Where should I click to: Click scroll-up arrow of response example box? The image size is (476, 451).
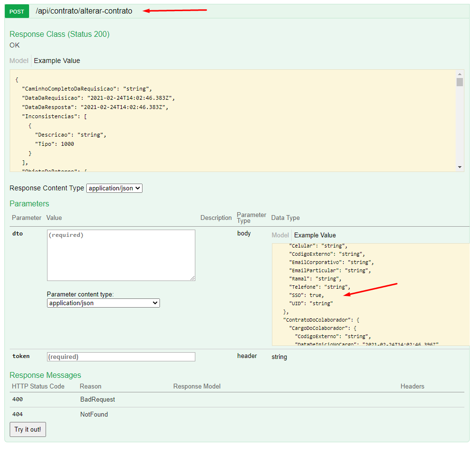(x=460, y=74)
